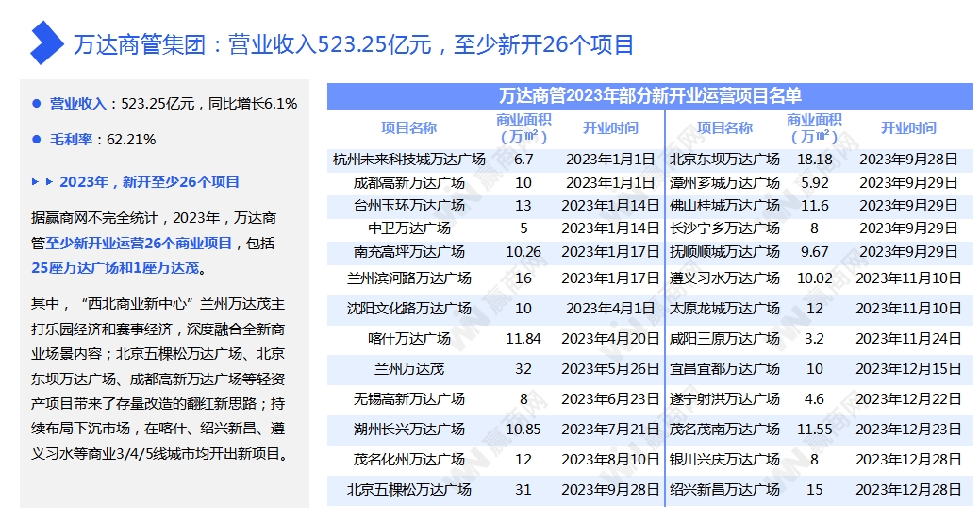Click the 2023年，新开至少26个项目 subheading

[150, 182]
